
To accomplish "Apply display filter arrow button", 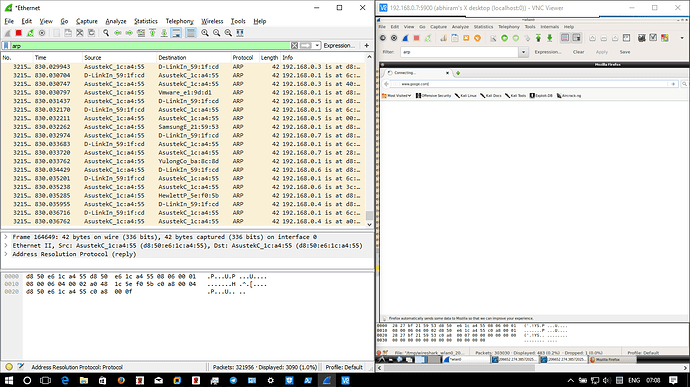I will [306, 45].
